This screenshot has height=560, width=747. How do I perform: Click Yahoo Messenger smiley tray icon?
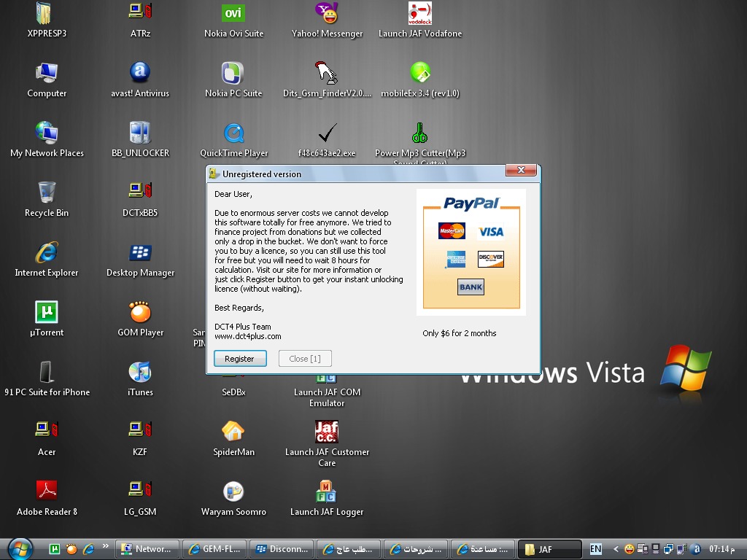pos(629,549)
